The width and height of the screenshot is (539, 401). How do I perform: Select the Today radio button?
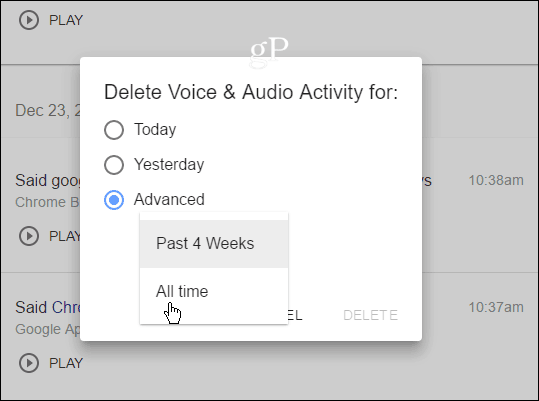point(114,130)
